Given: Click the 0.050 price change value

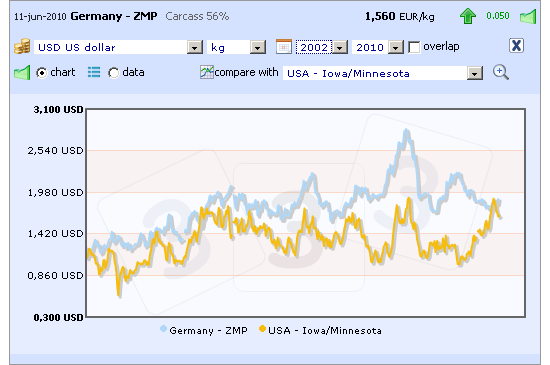Looking at the screenshot, I should click(498, 16).
